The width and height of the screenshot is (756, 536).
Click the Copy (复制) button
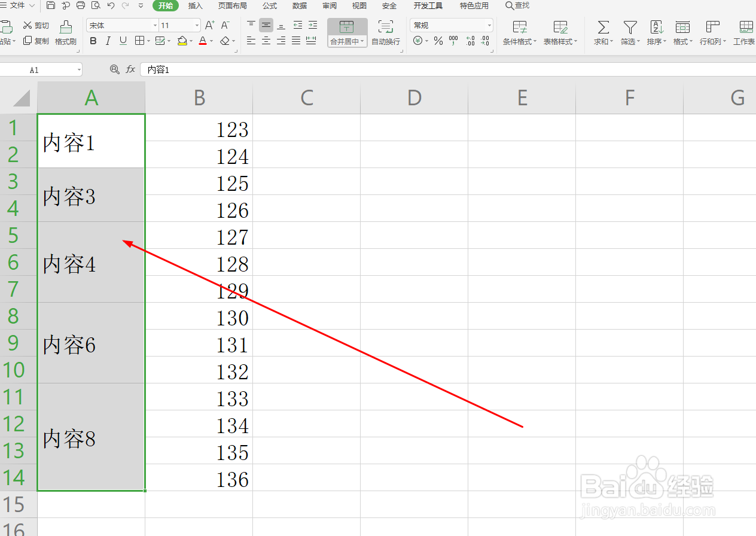pyautogui.click(x=36, y=41)
